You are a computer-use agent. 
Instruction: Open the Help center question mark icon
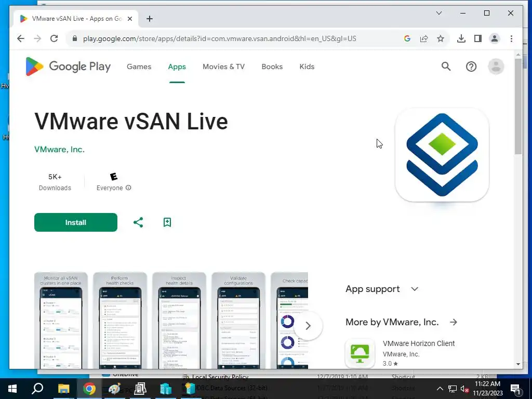(471, 66)
